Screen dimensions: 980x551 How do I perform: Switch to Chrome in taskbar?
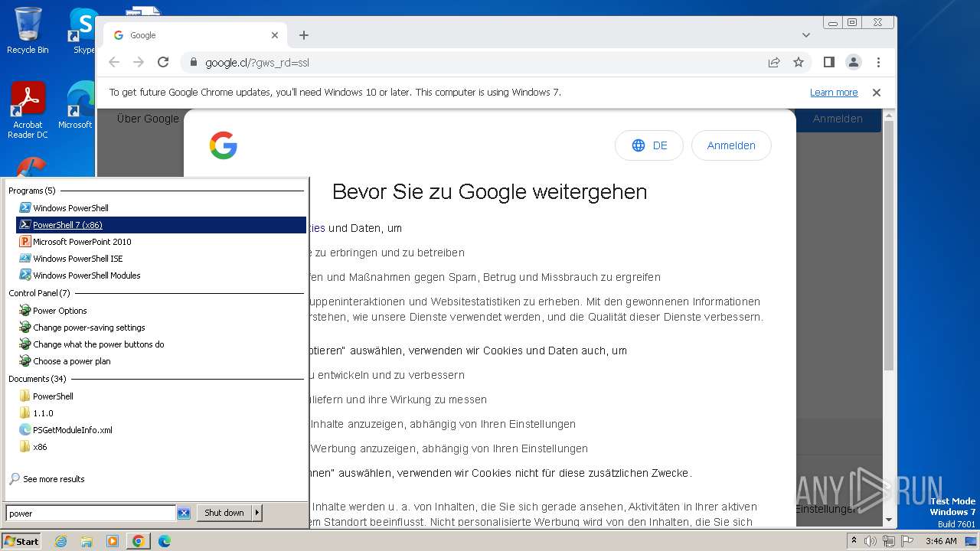click(x=139, y=541)
